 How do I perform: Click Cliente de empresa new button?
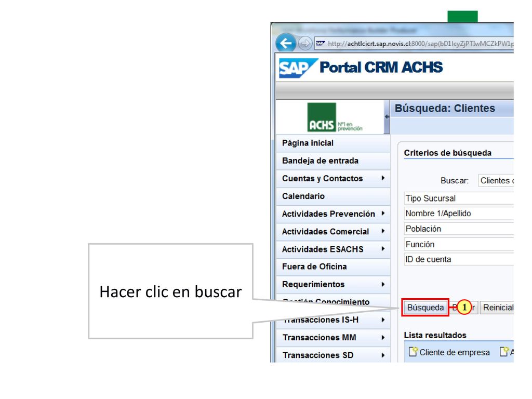[449, 352]
